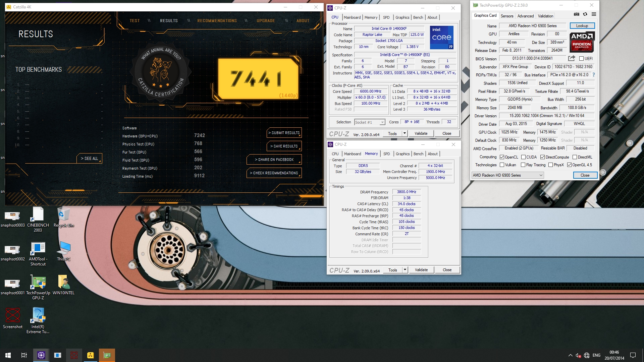Open the This PC desktop icon
This screenshot has width=644, height=362.
coord(64,251)
